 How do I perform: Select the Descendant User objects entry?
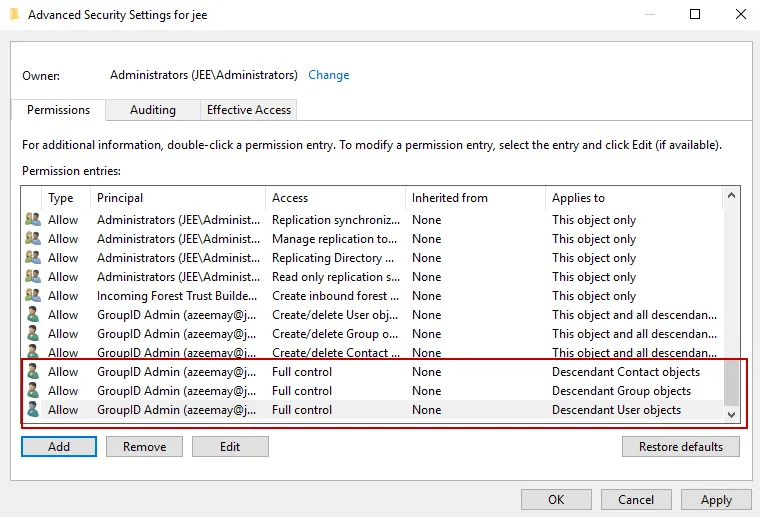(372, 409)
